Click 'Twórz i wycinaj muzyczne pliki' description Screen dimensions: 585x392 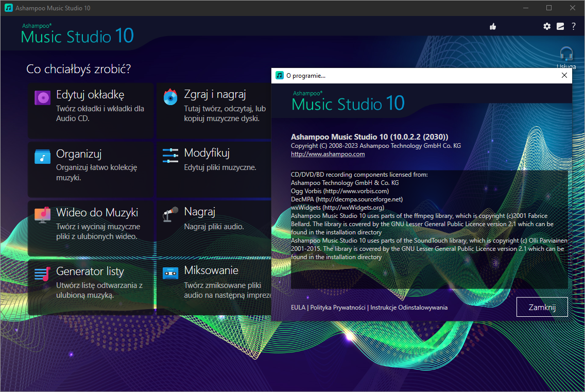click(x=98, y=231)
